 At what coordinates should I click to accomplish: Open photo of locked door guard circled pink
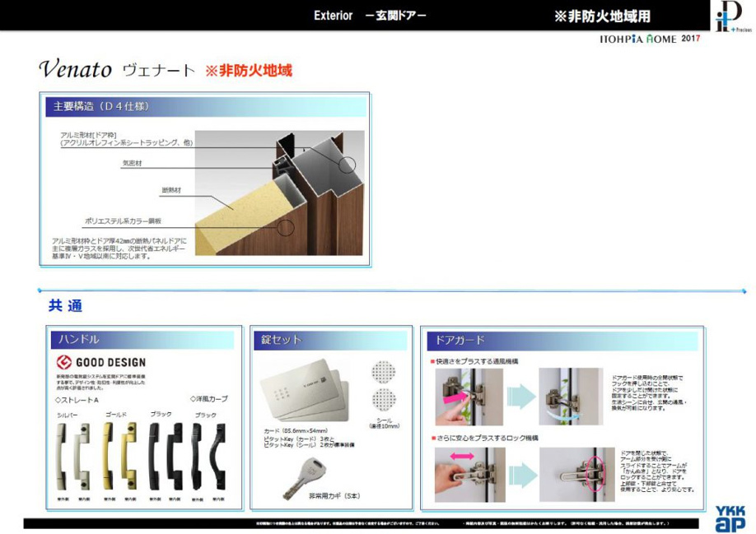click(x=577, y=475)
